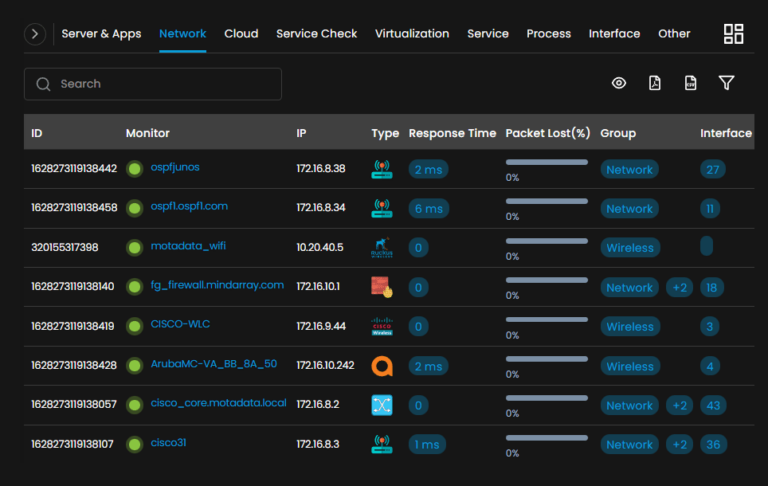Click green status indicator for ospfjunos
This screenshot has width=768, height=486.
tap(135, 169)
